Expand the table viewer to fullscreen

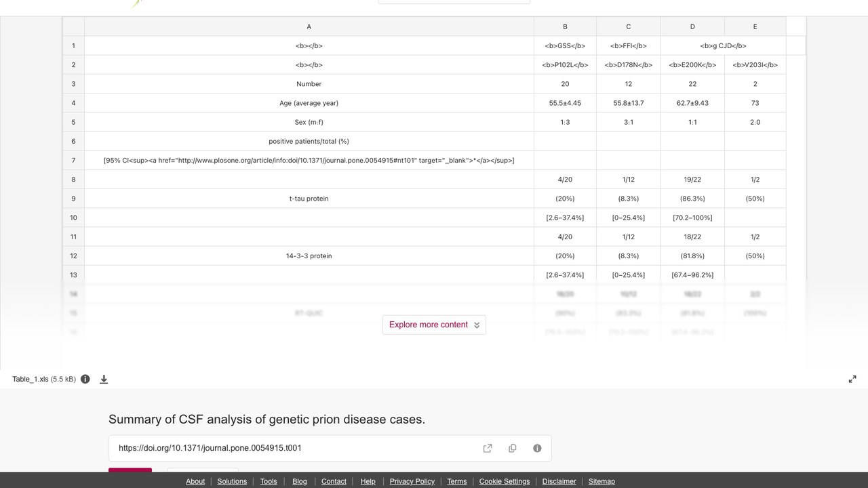click(x=852, y=380)
